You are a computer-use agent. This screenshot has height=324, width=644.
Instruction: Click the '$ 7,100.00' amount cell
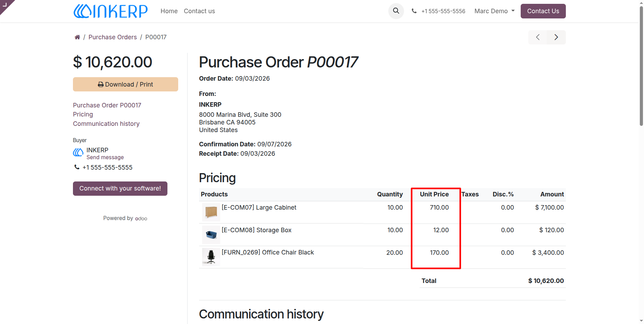click(x=550, y=208)
